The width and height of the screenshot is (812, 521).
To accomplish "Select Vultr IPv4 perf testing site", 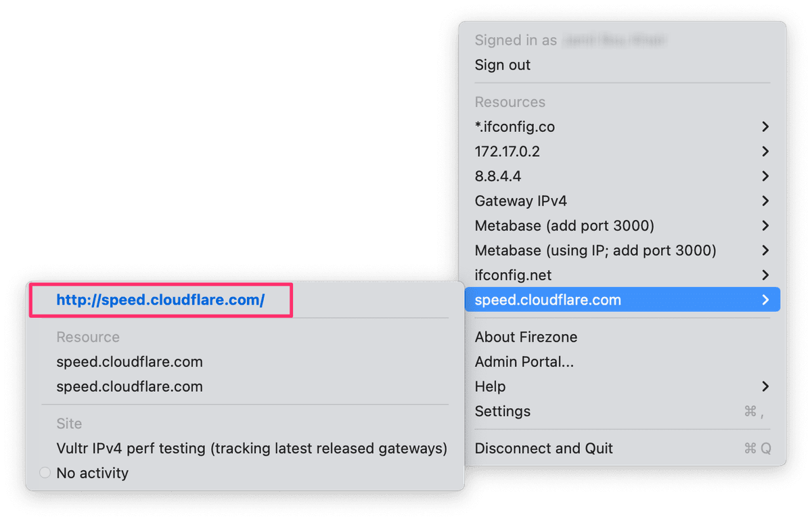I will click(x=252, y=448).
